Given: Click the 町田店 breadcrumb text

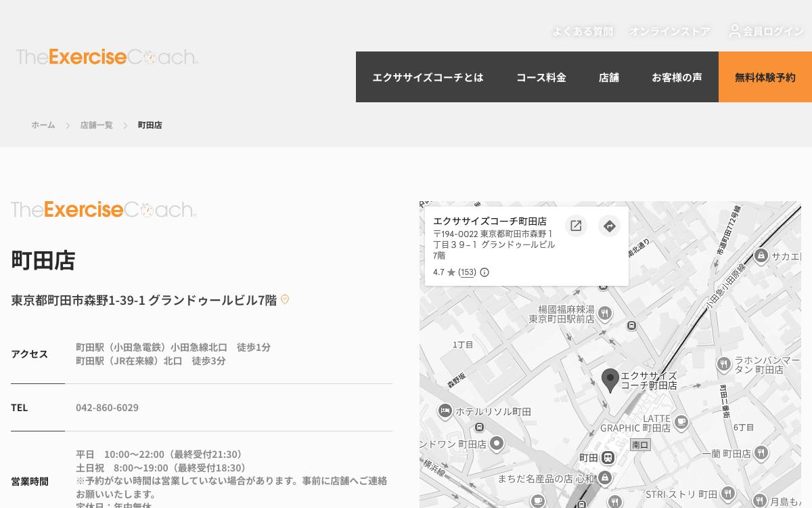Looking at the screenshot, I should click(x=150, y=125).
